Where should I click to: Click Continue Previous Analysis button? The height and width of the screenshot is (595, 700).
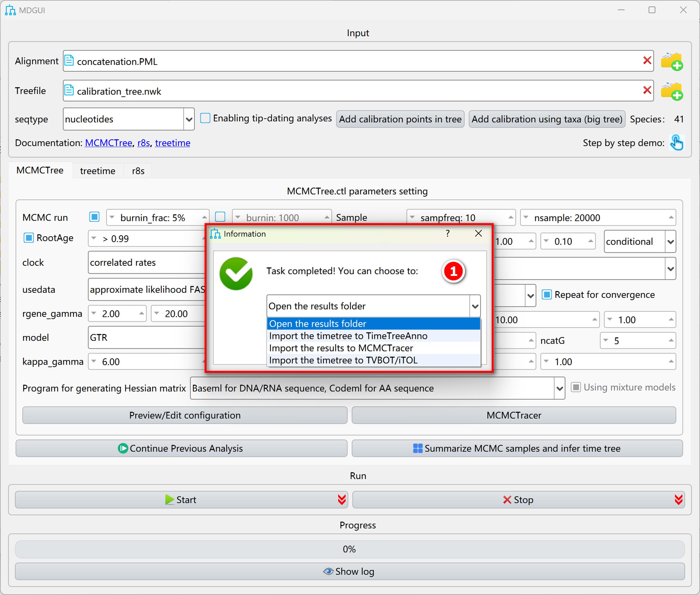pyautogui.click(x=182, y=448)
